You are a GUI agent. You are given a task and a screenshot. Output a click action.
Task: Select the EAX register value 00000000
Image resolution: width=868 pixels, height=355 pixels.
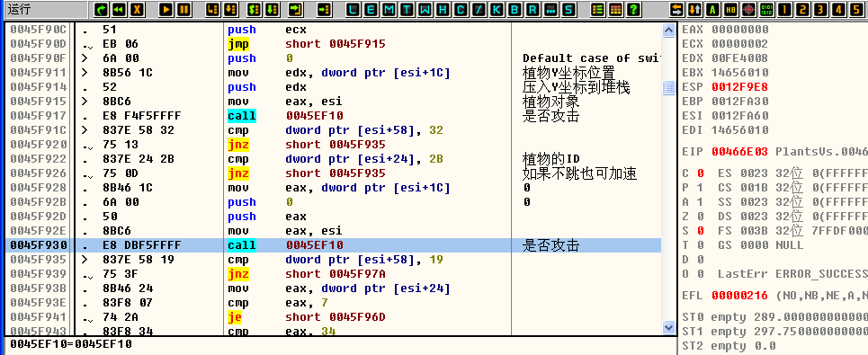coord(740,30)
